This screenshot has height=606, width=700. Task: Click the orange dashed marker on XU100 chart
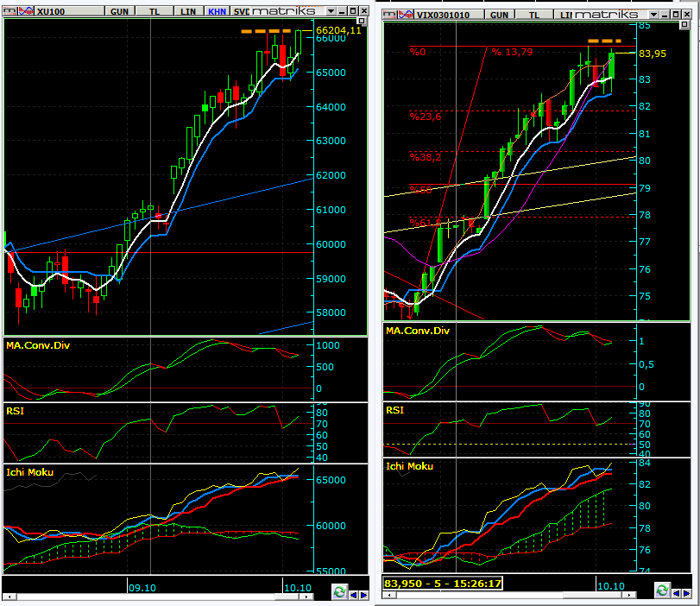point(264,31)
